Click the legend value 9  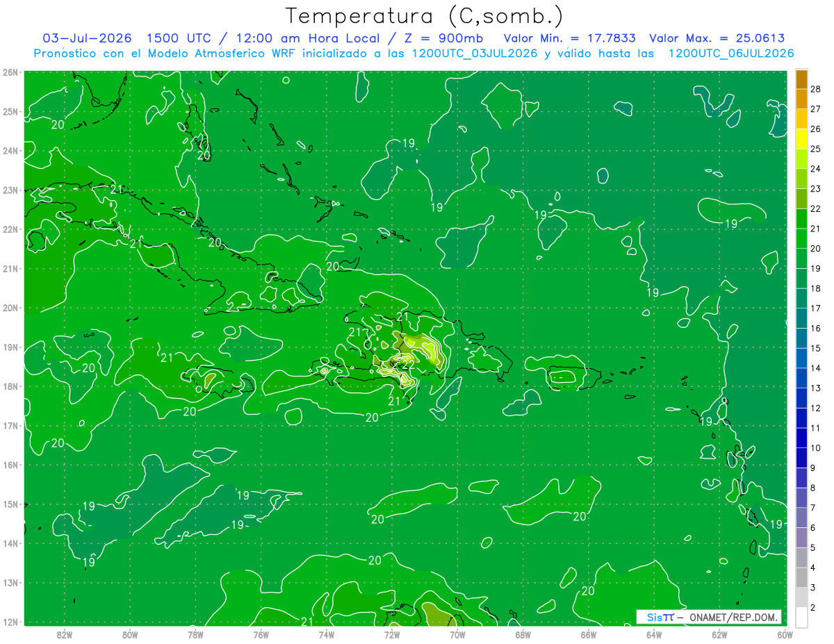coord(813,468)
